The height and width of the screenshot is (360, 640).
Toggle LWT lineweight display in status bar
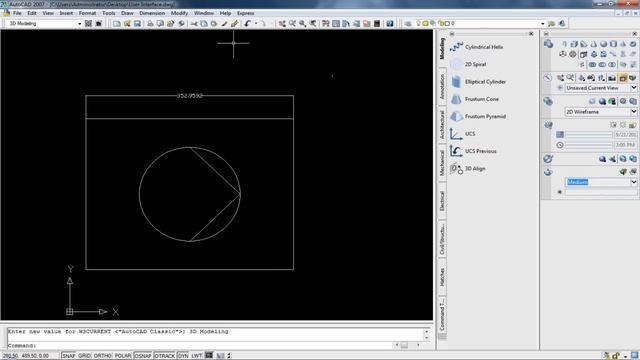[x=197, y=356]
